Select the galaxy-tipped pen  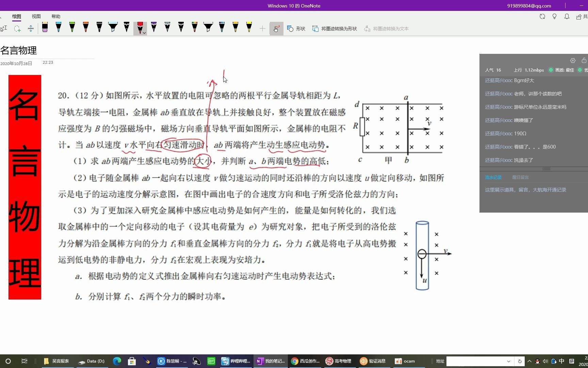click(x=222, y=28)
